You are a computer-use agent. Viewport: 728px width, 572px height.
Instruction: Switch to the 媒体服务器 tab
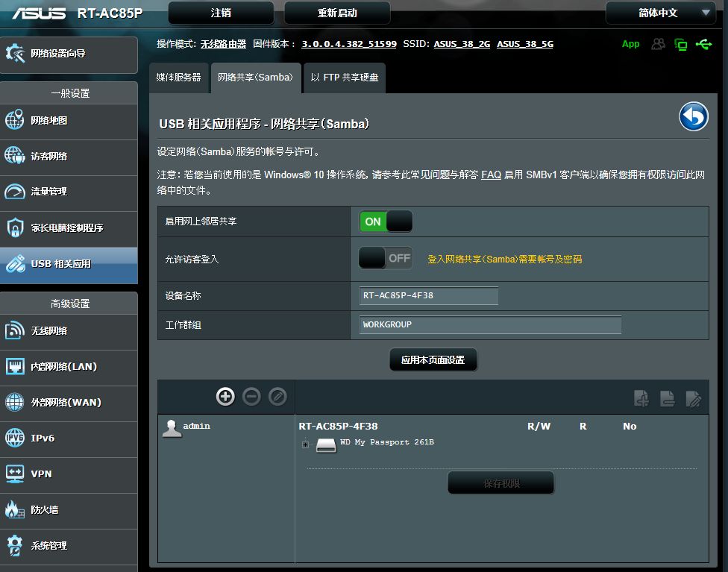point(179,78)
